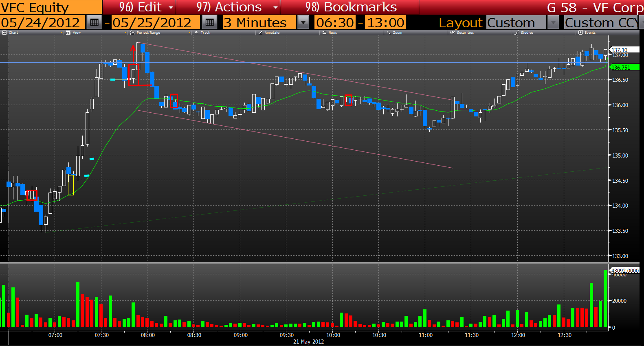Click the end date field 05/25/2012
This screenshot has height=346, width=644.
pyautogui.click(x=156, y=22)
